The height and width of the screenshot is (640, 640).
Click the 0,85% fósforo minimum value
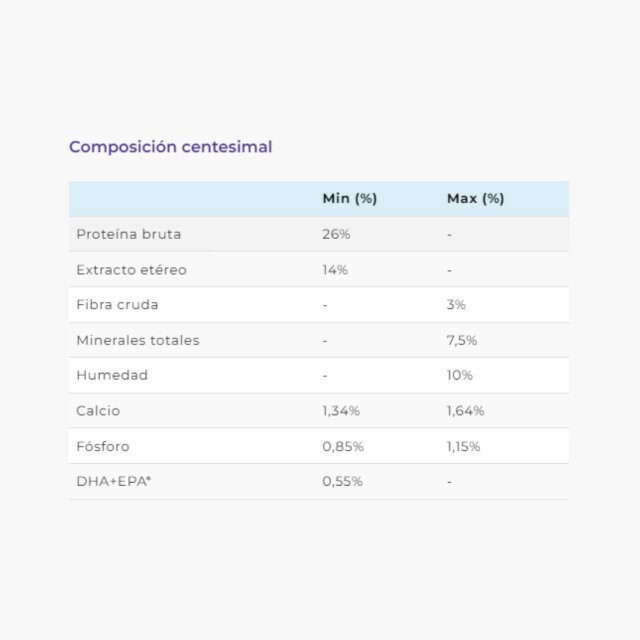point(343,447)
